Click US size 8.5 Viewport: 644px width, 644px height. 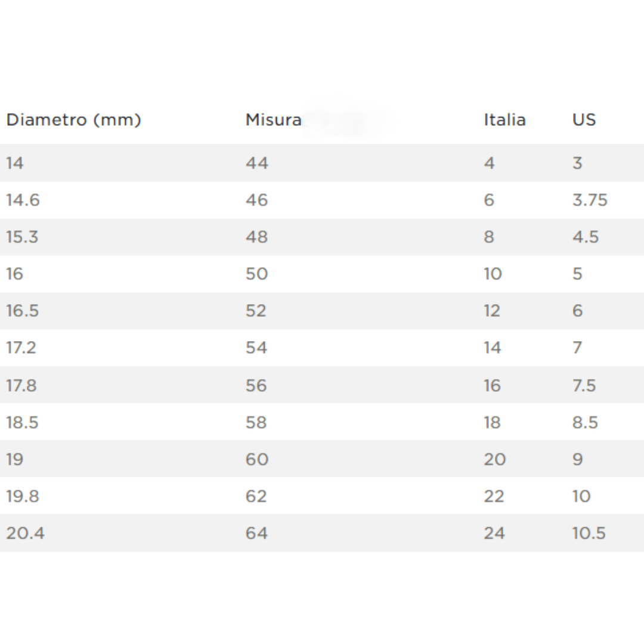[x=586, y=423]
